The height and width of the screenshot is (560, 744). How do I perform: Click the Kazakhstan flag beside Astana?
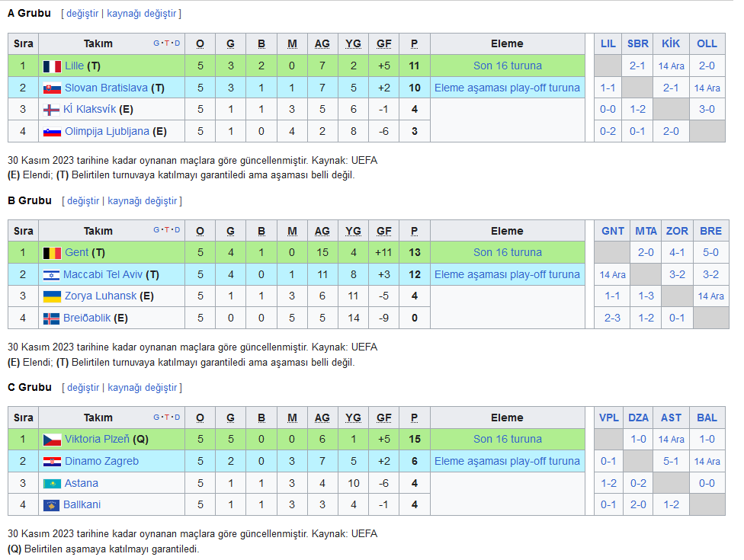click(52, 484)
